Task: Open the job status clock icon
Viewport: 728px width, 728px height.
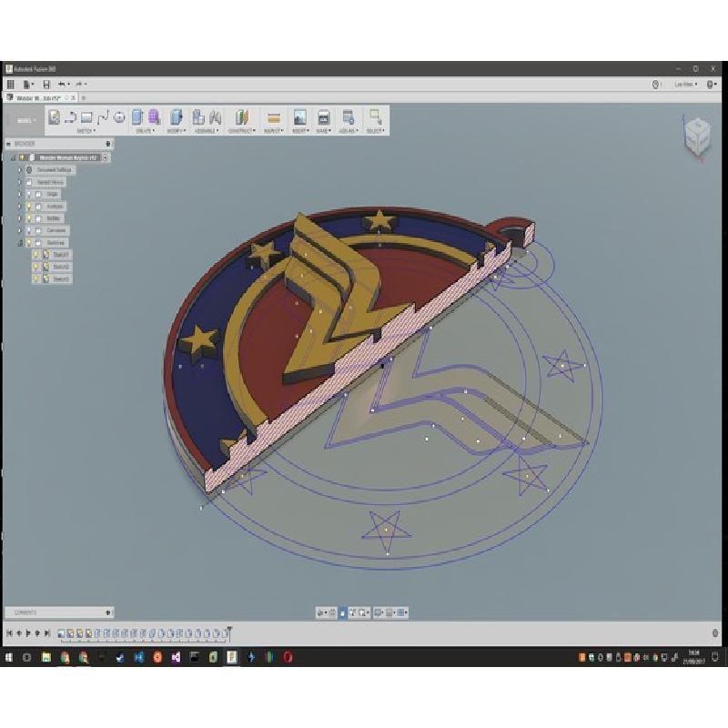Action: (655, 85)
